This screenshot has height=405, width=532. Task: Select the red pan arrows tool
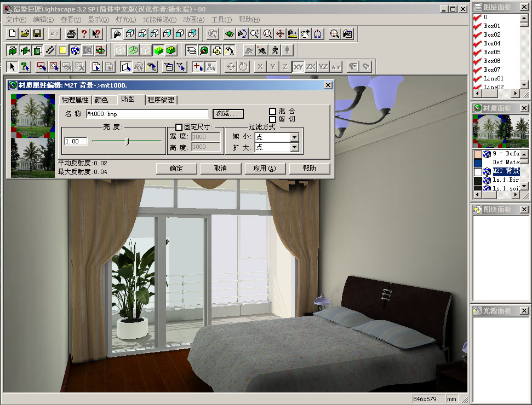(x=280, y=33)
